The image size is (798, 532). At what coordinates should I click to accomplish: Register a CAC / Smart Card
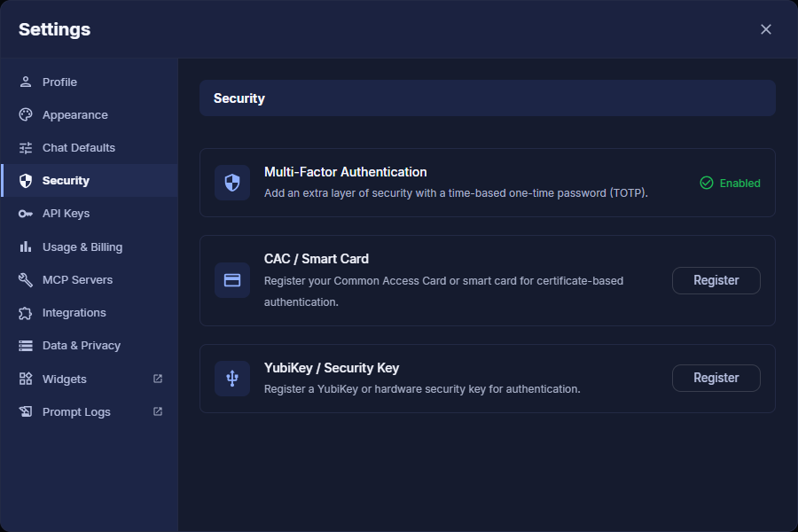point(716,280)
